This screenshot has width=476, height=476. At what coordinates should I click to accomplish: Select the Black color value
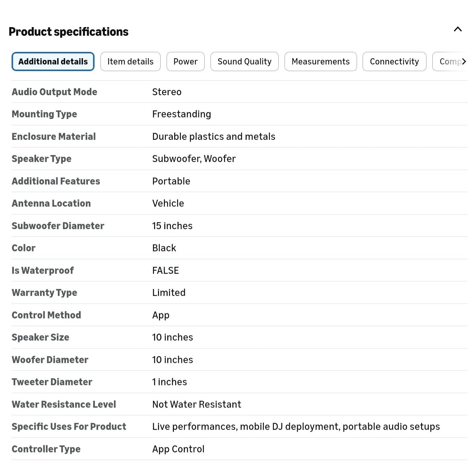click(164, 248)
